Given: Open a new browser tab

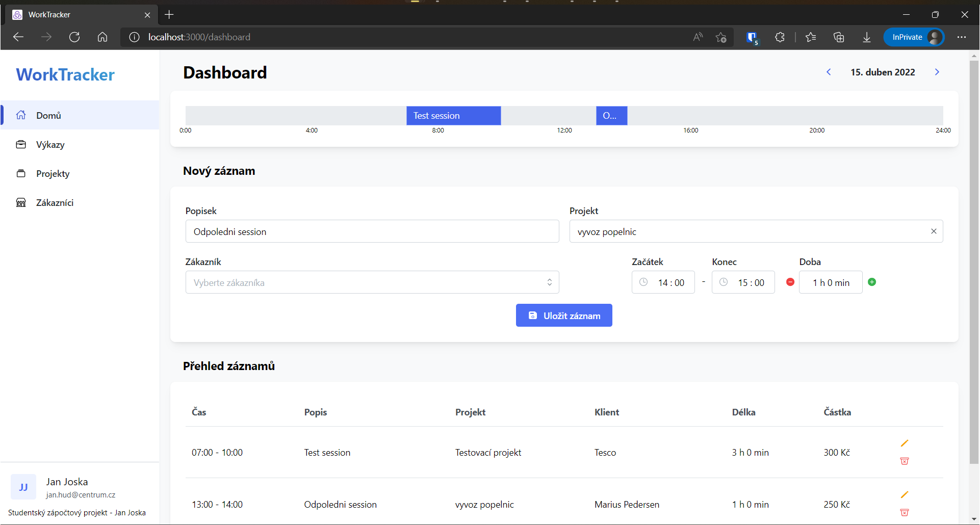Looking at the screenshot, I should pyautogui.click(x=169, y=15).
